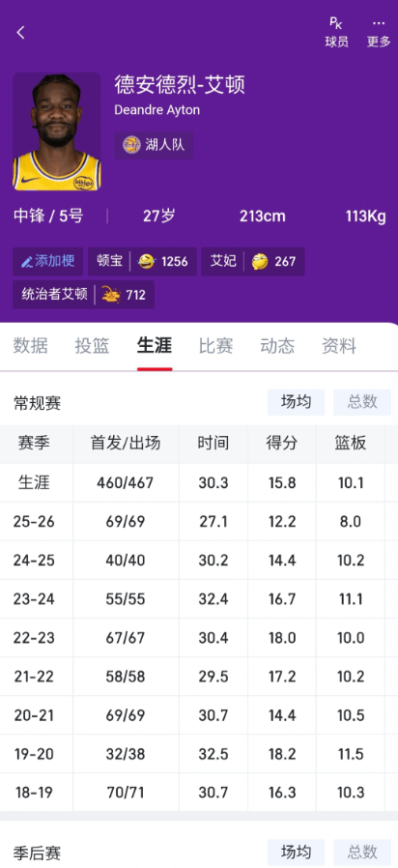398x868 pixels.
Task: Open Deandre Ayton's player portrait
Action: (57, 131)
